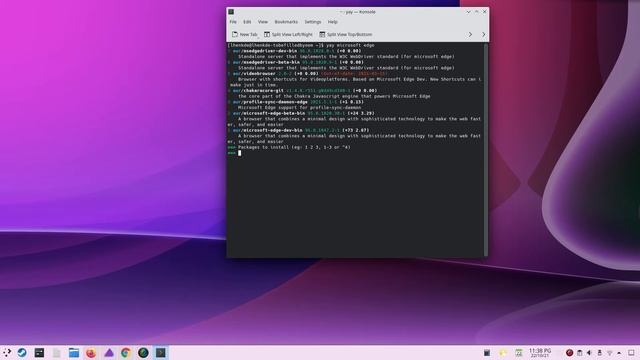The width and height of the screenshot is (640, 360).
Task: Expand the first toolbar overflow chevron
Action: click(x=470, y=34)
